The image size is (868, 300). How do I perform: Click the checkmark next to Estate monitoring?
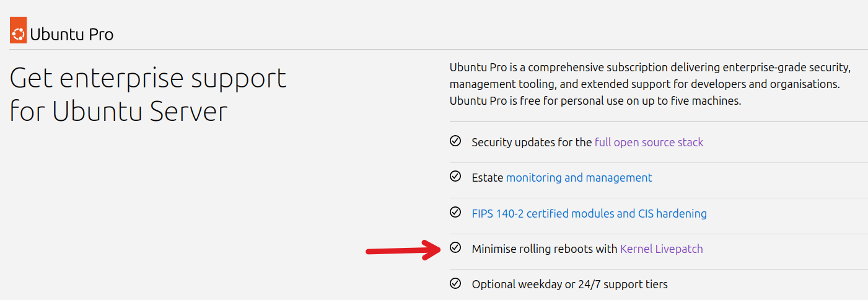455,177
